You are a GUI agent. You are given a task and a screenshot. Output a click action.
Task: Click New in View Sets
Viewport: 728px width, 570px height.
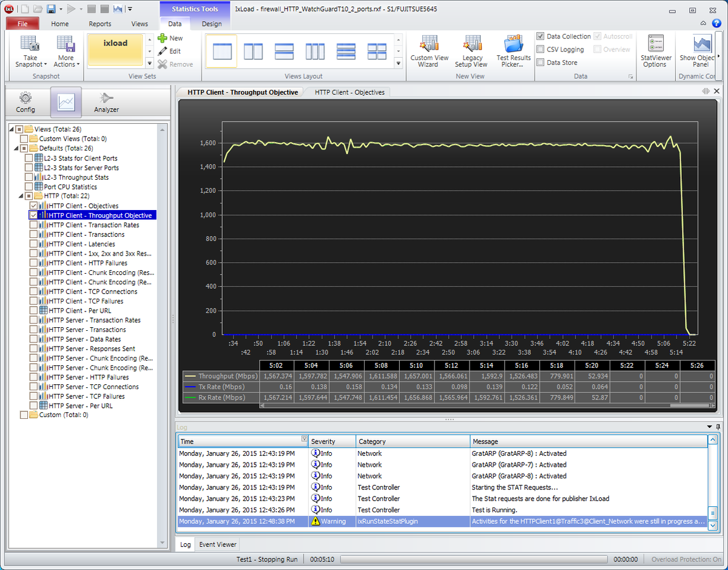[170, 38]
